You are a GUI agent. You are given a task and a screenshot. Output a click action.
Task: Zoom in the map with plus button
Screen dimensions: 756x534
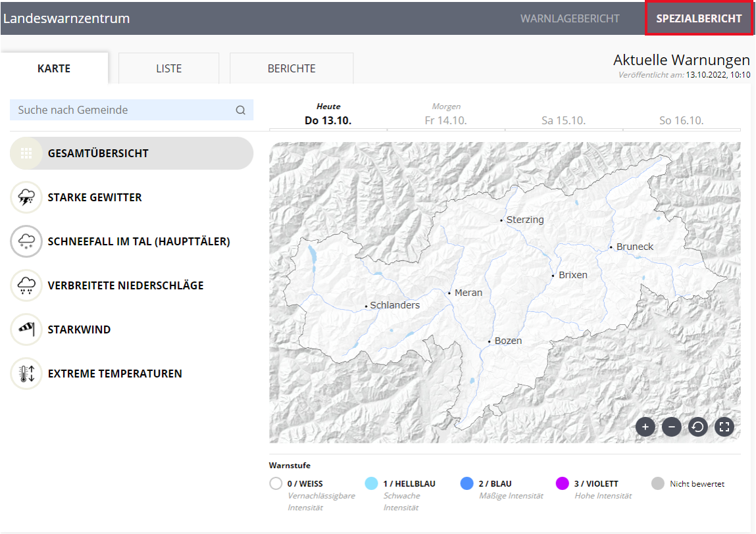645,427
